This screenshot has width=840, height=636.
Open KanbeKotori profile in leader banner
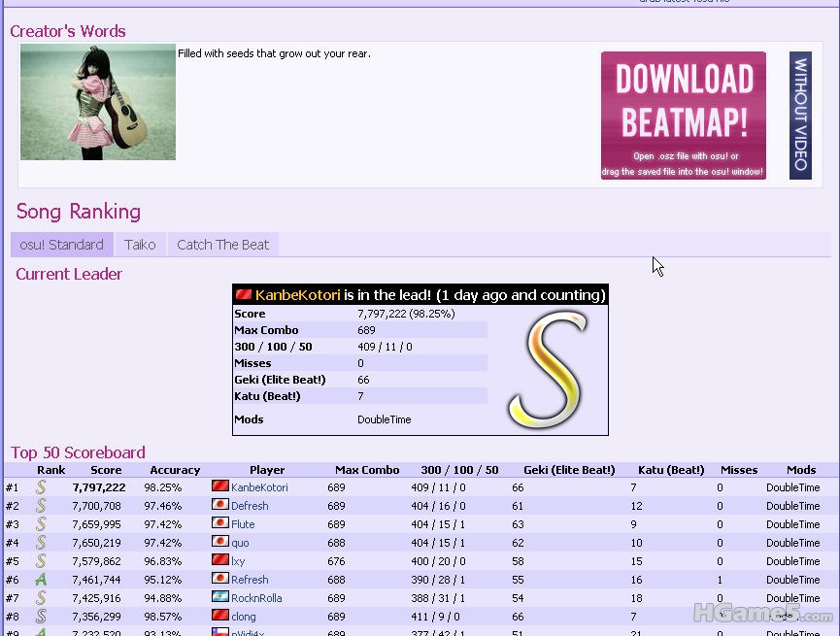click(297, 295)
